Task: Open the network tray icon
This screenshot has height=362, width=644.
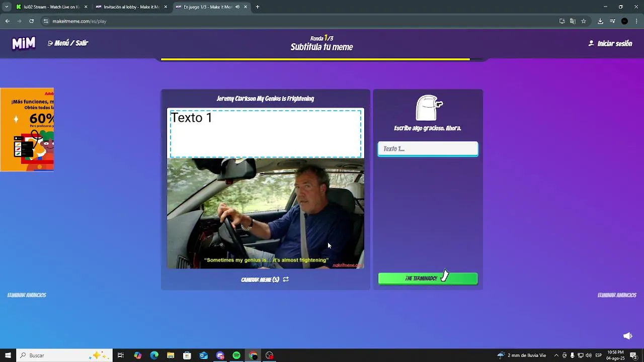Action: point(581,355)
